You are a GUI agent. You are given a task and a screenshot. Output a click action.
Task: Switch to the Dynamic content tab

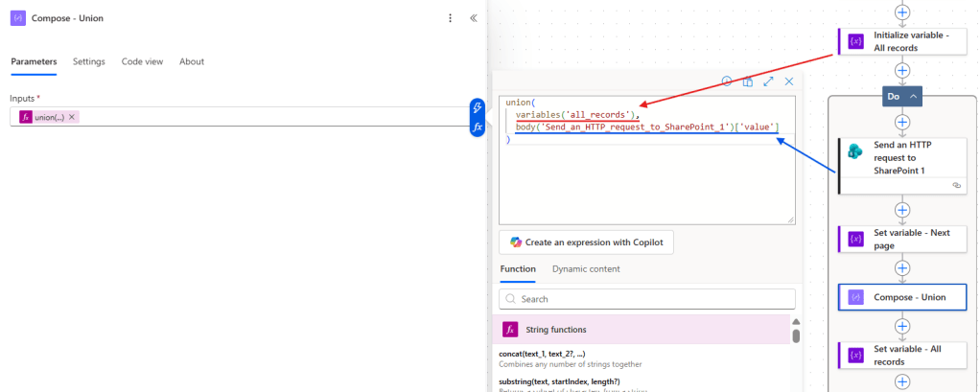point(586,269)
